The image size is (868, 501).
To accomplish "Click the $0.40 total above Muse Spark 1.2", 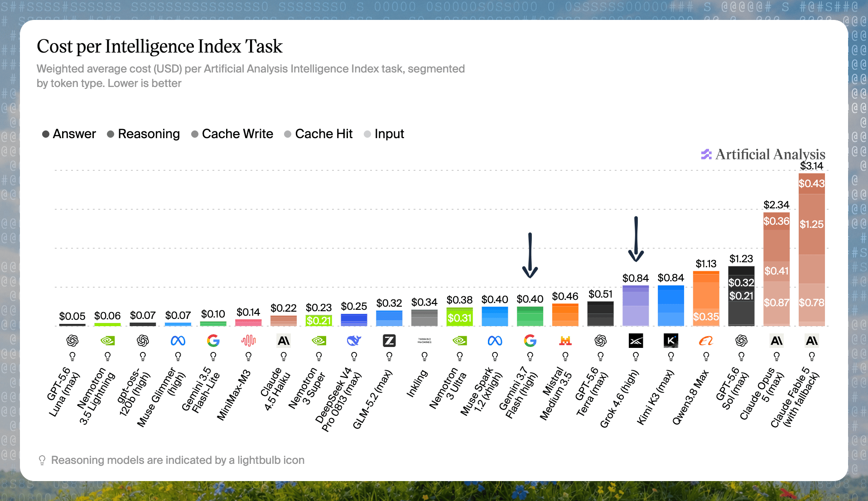I will [x=495, y=300].
